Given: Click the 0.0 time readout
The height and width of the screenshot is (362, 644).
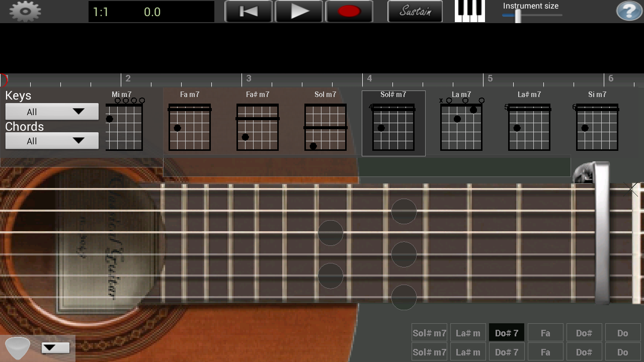Looking at the screenshot, I should [x=152, y=12].
